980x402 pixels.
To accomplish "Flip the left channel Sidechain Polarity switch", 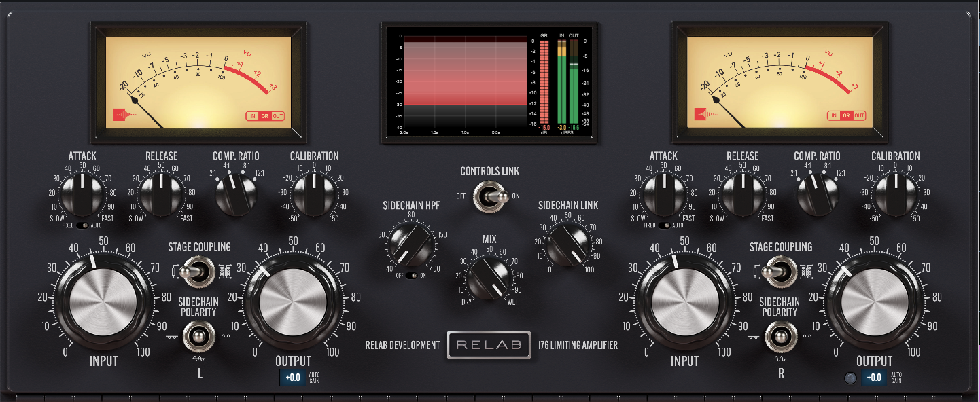I will click(198, 335).
